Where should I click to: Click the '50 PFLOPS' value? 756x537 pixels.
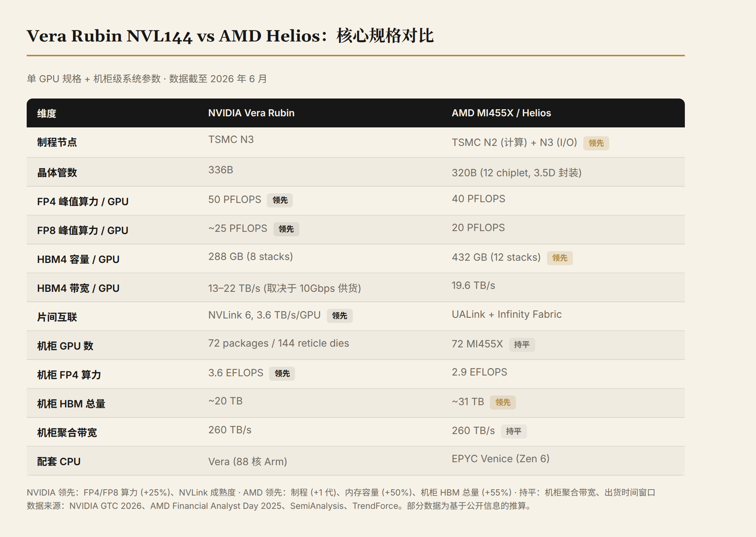(x=235, y=200)
